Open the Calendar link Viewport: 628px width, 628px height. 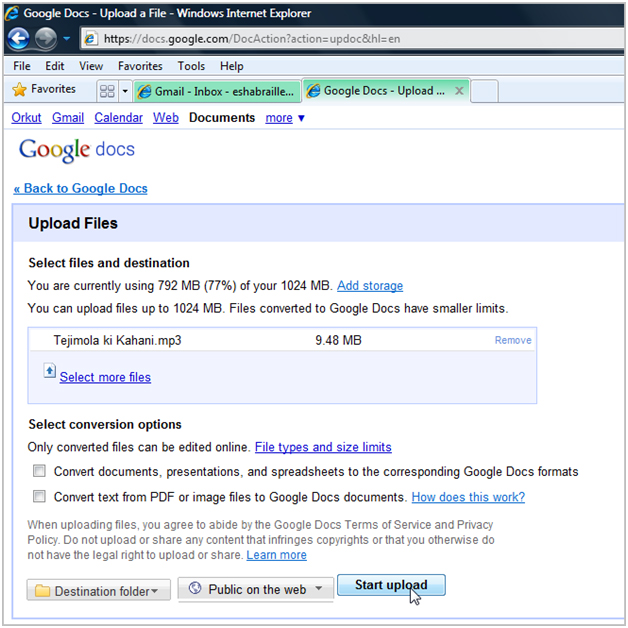(x=119, y=118)
